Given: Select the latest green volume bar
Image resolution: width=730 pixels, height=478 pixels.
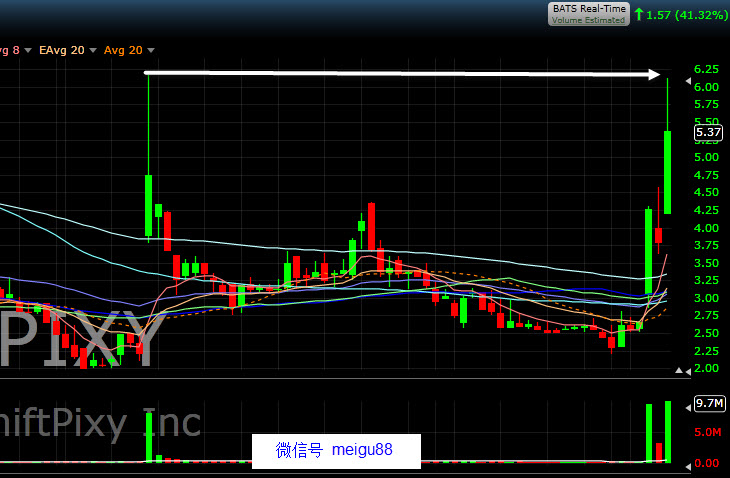Looking at the screenshot, I should (668, 431).
